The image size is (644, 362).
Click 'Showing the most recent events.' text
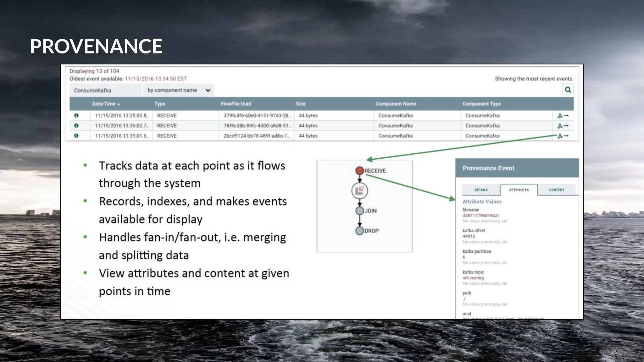pos(534,79)
